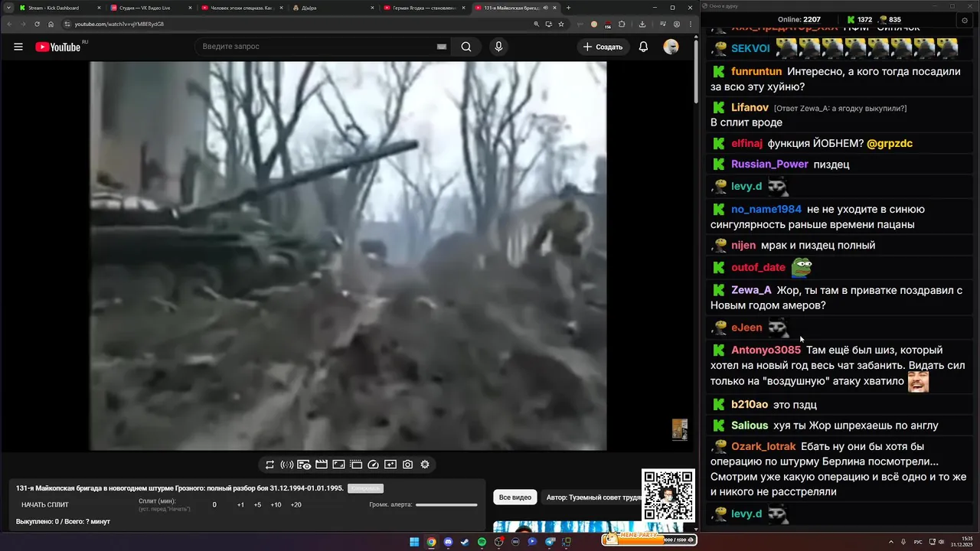The width and height of the screenshot is (980, 551).
Task: Open the tab search dropdown in the browser
Action: [8, 8]
